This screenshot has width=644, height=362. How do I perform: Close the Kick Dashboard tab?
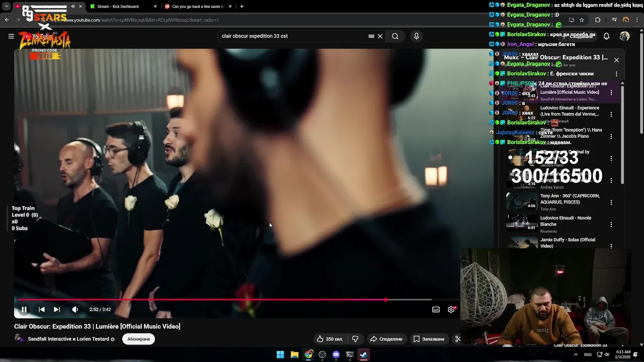tap(154, 7)
